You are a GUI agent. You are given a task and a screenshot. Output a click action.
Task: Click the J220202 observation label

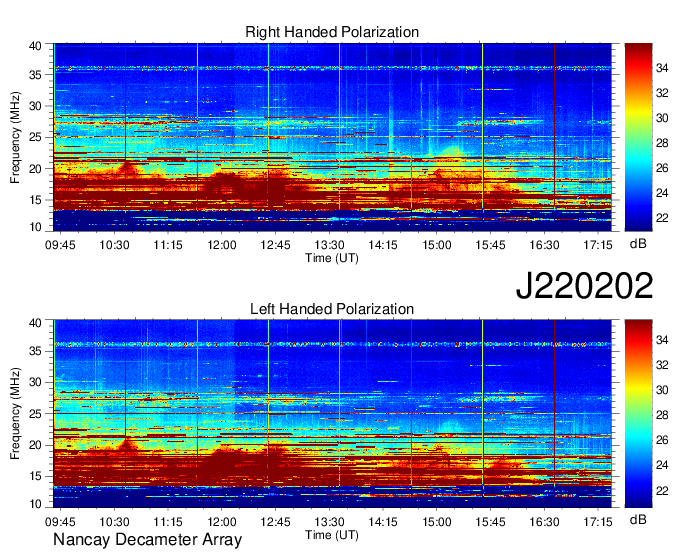click(584, 286)
